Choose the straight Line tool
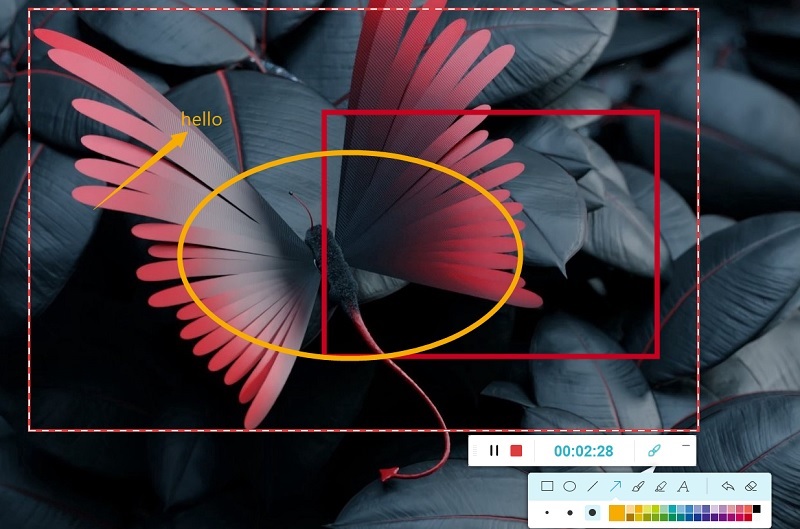This screenshot has height=529, width=800. 593,487
